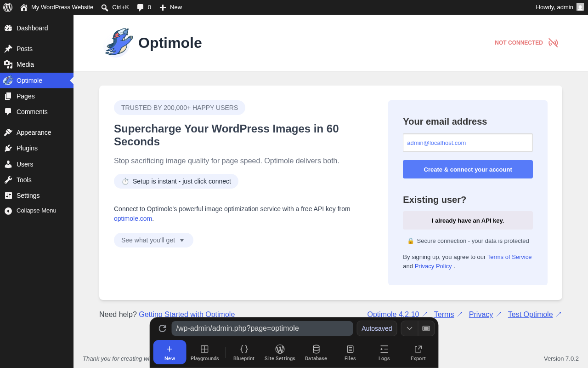588x368 pixels.
Task: Open Getting Started with Optimole link
Action: click(187, 315)
